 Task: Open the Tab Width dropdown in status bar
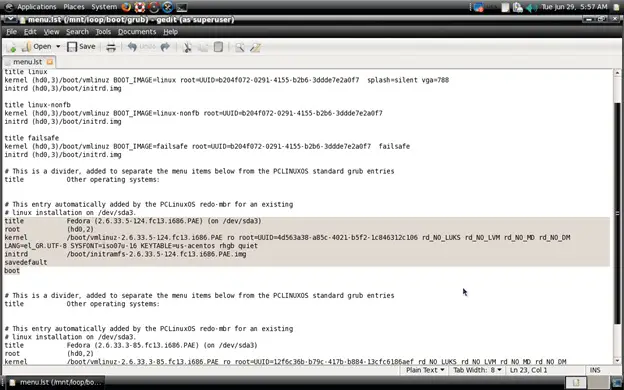pyautogui.click(x=477, y=370)
